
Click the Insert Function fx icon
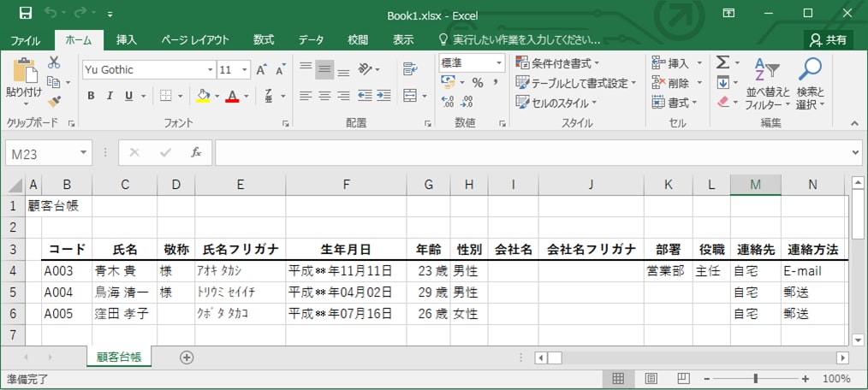[x=196, y=152]
